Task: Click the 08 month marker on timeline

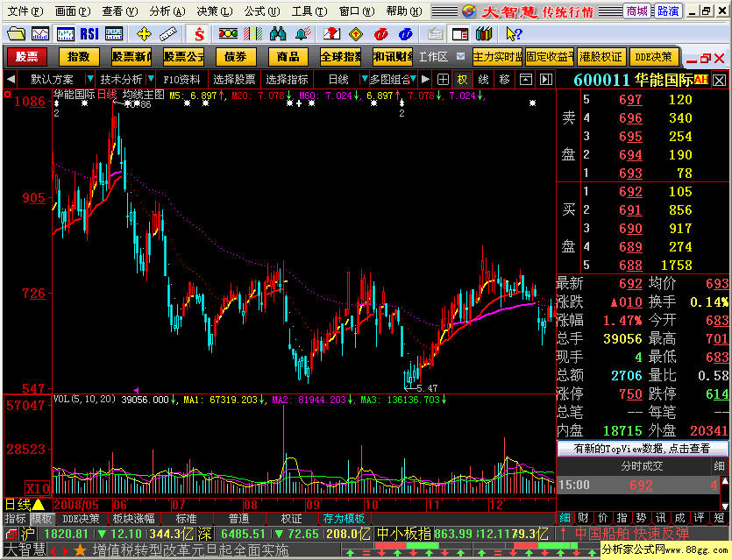Action: pos(251,505)
